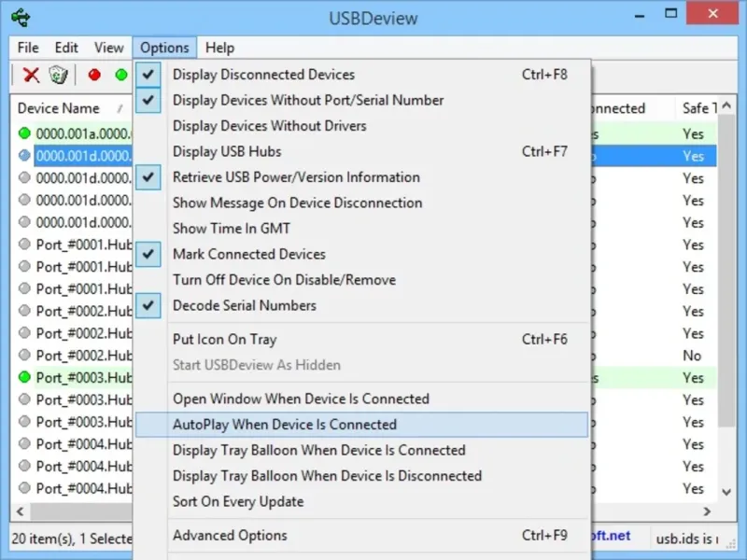747x560 pixels.
Task: Sort by Device Name column header
Action: (x=72, y=108)
